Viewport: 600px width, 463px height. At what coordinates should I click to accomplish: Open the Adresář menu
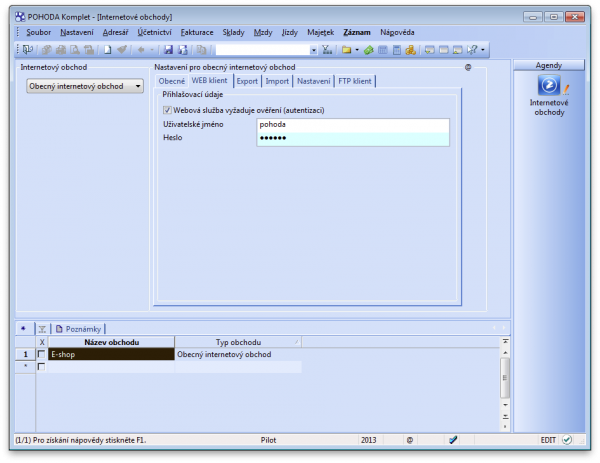[115, 33]
